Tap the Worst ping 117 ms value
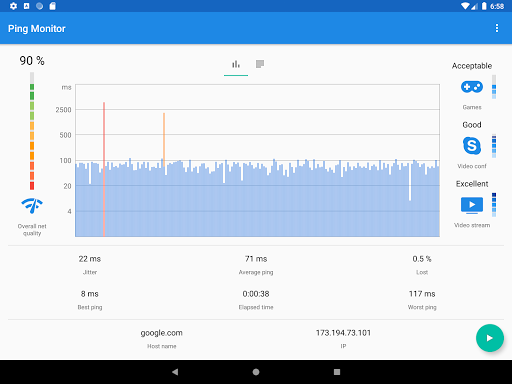The height and width of the screenshot is (384, 512). [422, 294]
